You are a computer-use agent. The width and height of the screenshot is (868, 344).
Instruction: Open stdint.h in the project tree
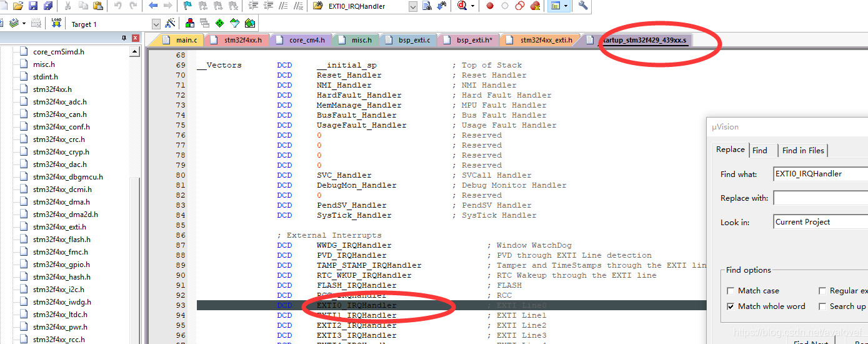pos(45,77)
